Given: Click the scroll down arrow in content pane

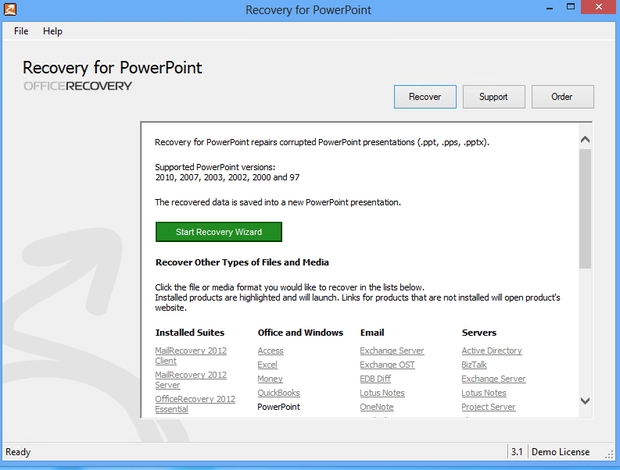Looking at the screenshot, I should [x=585, y=401].
